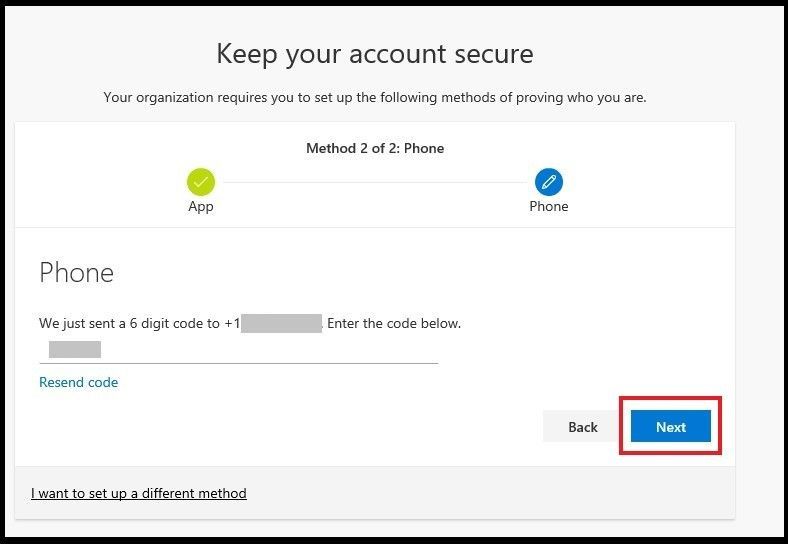
Task: Click the 'Method 2 of 2: Phone' heading
Action: click(x=375, y=148)
